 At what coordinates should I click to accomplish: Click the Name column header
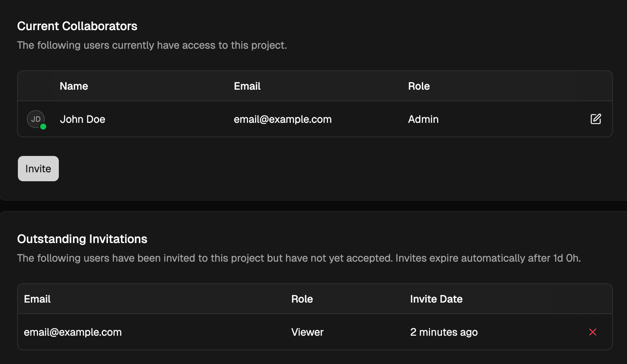tap(74, 86)
